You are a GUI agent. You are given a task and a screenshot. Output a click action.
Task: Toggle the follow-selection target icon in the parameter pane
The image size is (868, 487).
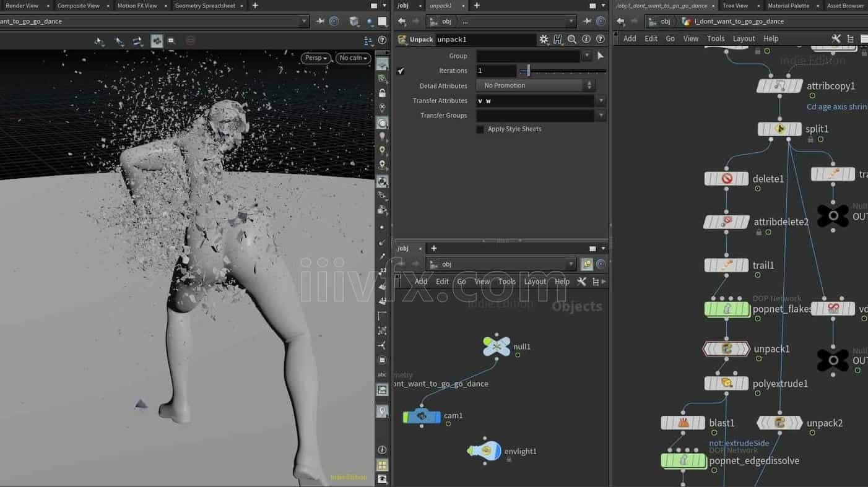[x=601, y=21]
